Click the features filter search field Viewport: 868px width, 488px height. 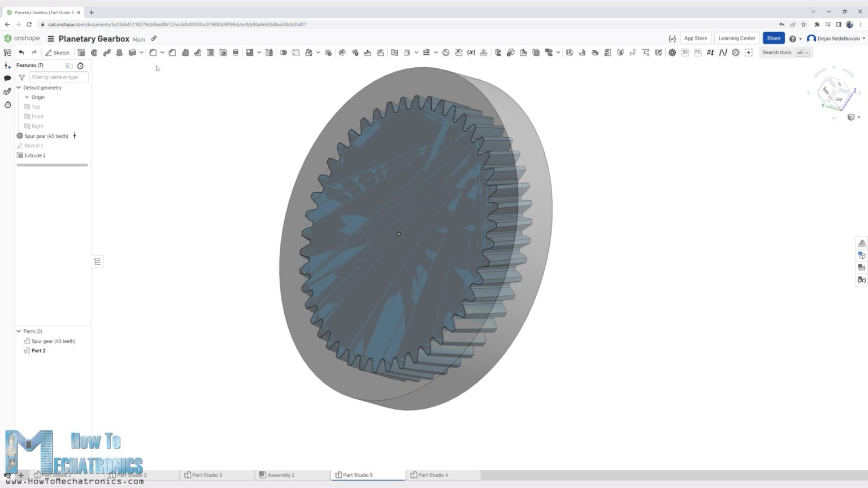[x=58, y=77]
